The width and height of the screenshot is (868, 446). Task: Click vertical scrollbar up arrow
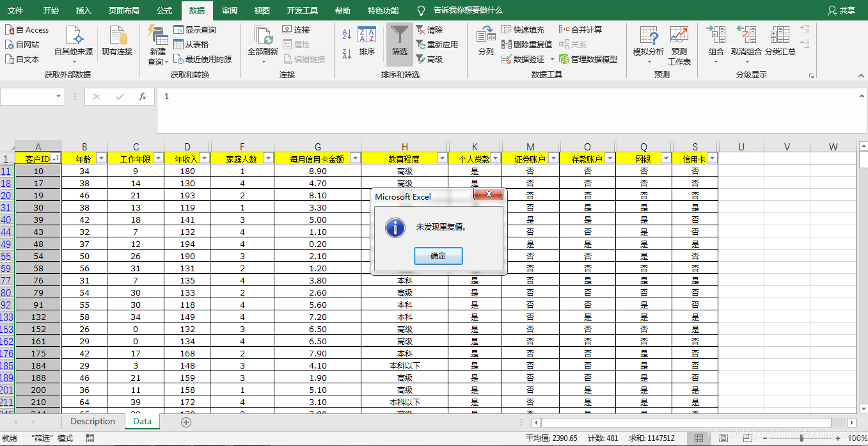862,146
